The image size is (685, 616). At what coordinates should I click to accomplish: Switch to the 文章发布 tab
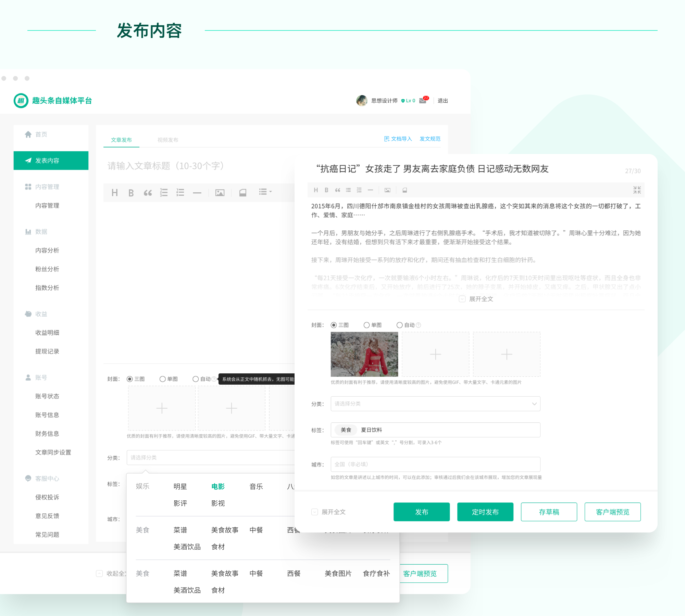pyautogui.click(x=121, y=140)
